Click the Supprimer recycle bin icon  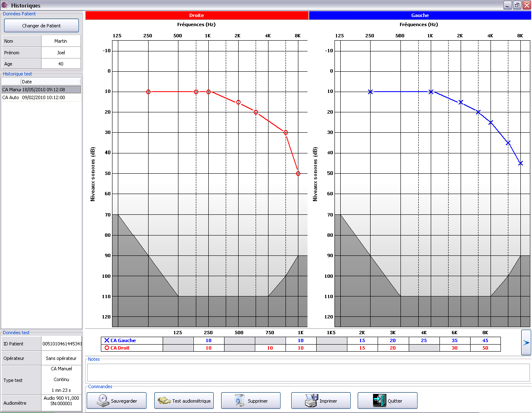[x=239, y=401]
